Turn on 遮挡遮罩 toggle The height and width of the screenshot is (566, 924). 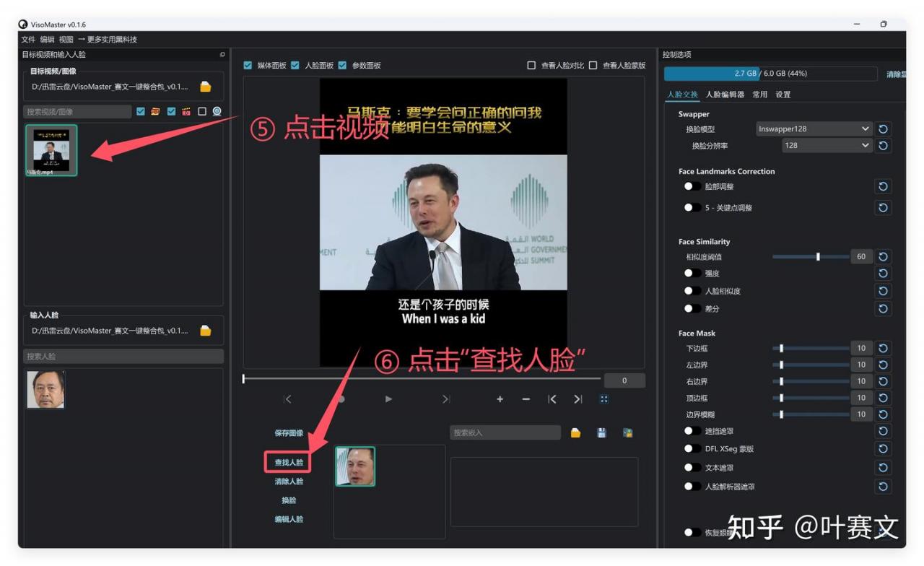tap(692, 431)
